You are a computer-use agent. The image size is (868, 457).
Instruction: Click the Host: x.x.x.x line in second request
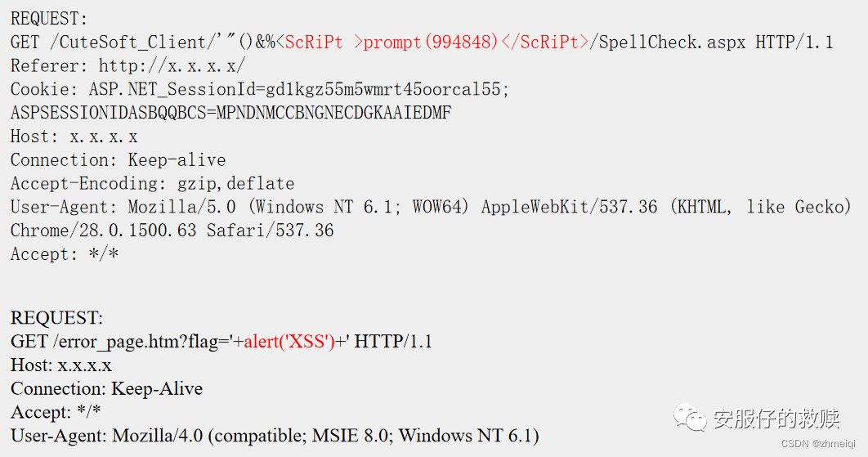click(x=61, y=365)
